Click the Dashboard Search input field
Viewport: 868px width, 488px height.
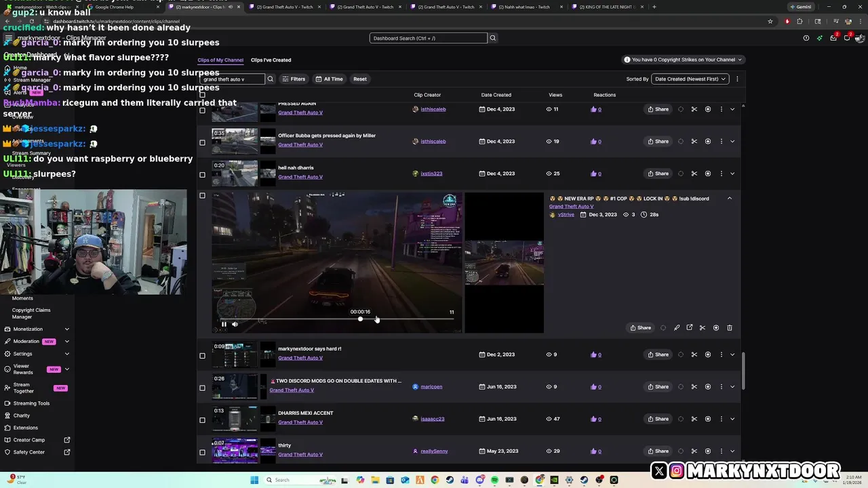[428, 38]
